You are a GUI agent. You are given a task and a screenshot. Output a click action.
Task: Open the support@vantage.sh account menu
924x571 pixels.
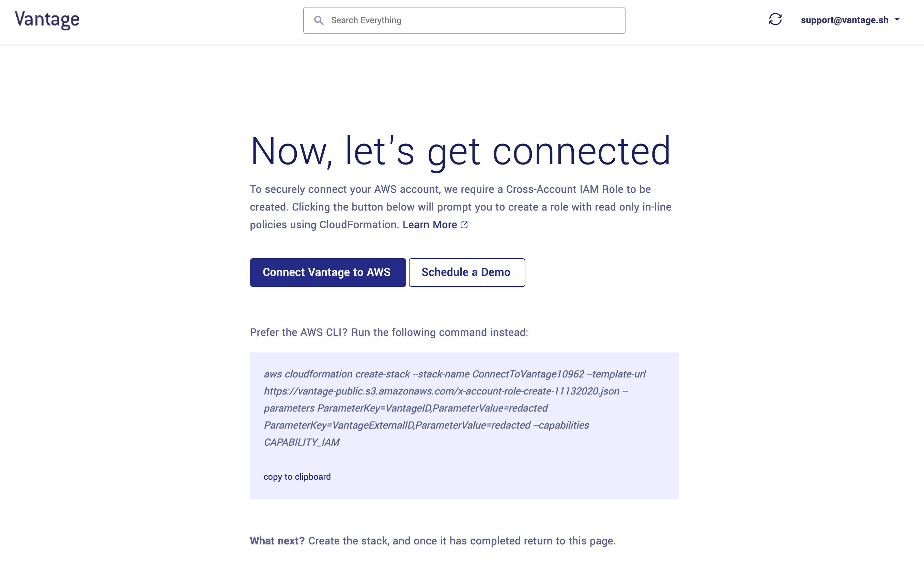[x=844, y=20]
